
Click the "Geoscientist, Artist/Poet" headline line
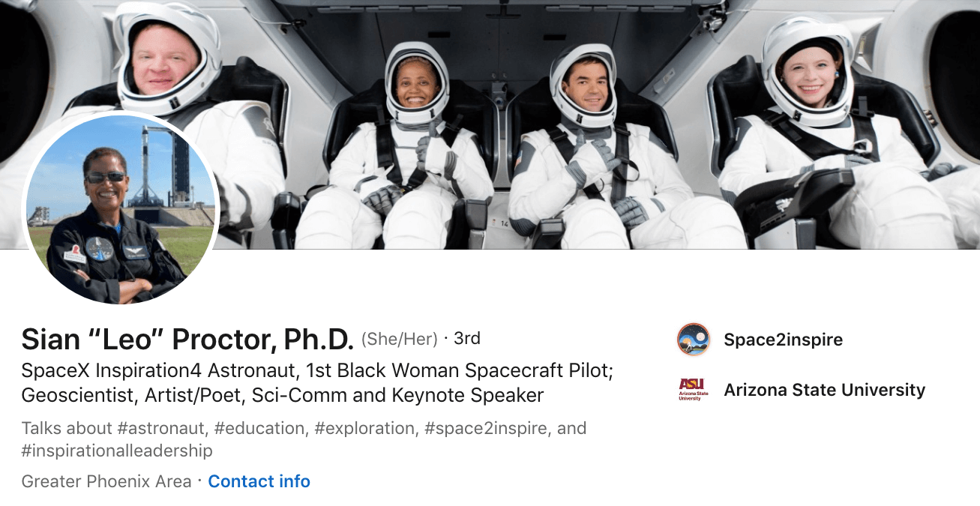[283, 394]
